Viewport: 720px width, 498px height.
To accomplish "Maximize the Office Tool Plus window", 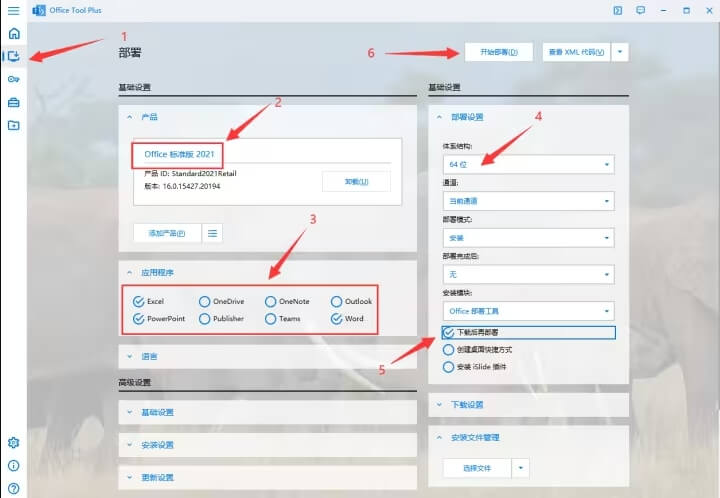I will [x=686, y=10].
